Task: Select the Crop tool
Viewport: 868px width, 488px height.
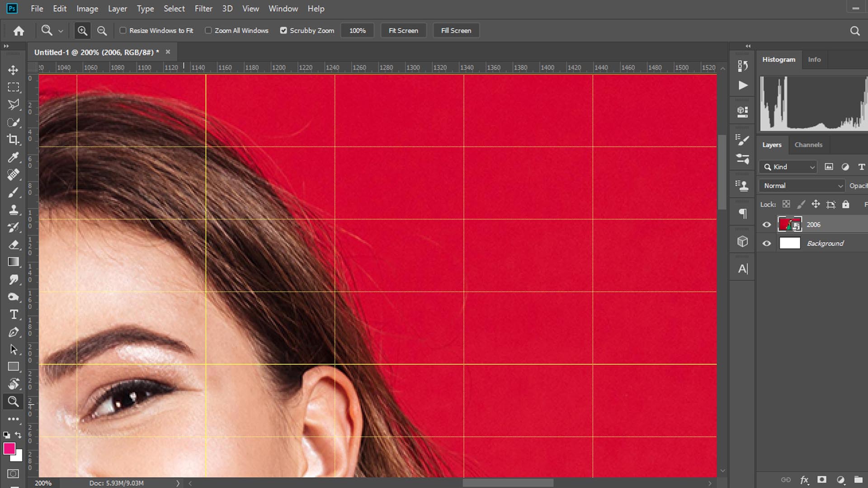Action: 13,140
